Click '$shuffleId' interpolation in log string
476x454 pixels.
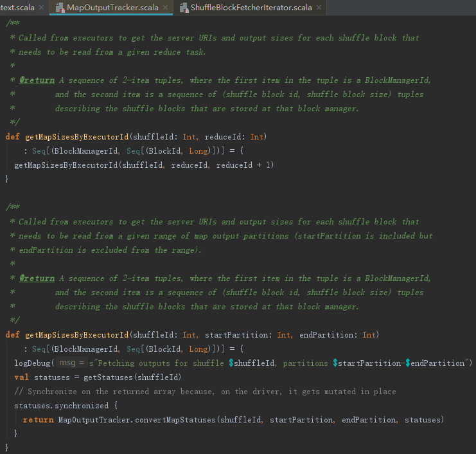coord(252,363)
